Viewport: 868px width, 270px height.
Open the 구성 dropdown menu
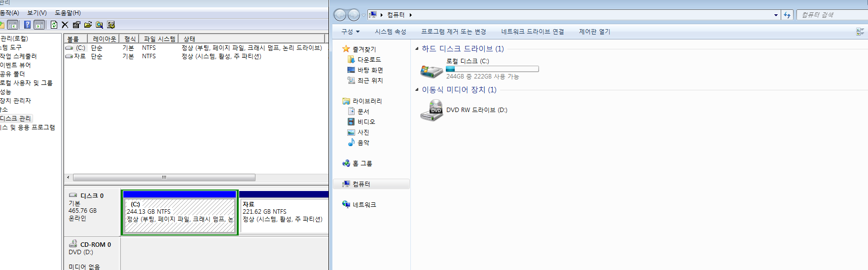point(350,32)
